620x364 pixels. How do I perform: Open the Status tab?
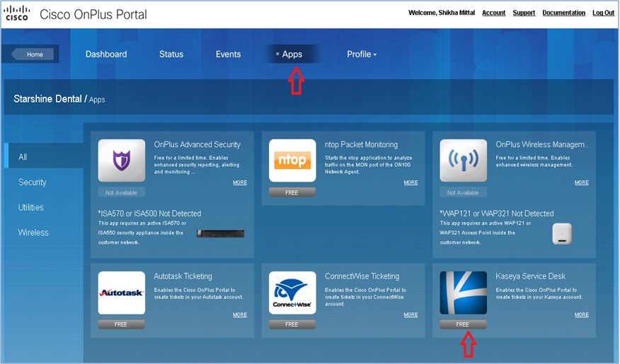pyautogui.click(x=171, y=54)
